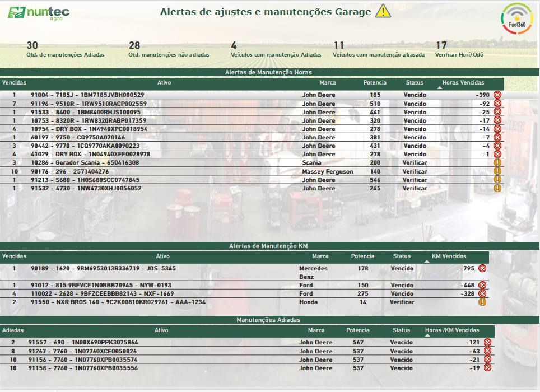This screenshot has height=392, width=540.
Task: Select row 90176 - 296 - 2571404276
Action: (252, 171)
